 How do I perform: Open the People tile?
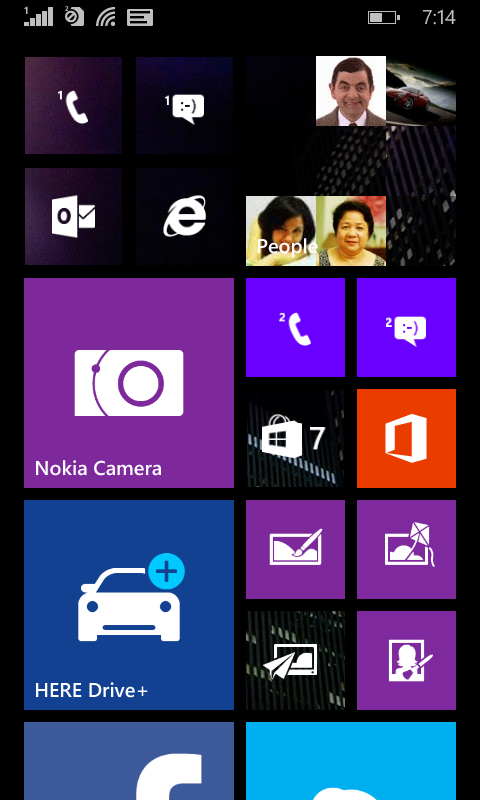[x=351, y=161]
